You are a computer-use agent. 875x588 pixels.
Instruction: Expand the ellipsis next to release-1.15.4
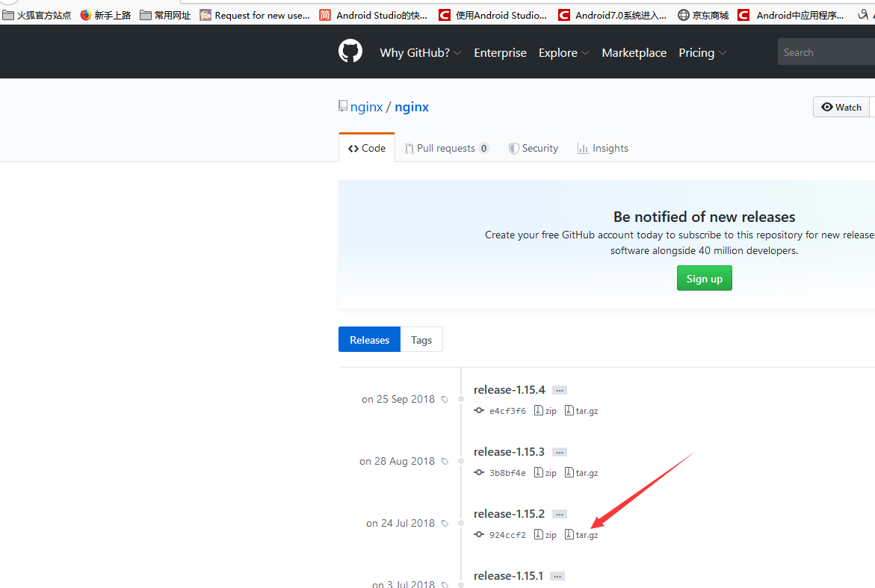pos(560,390)
